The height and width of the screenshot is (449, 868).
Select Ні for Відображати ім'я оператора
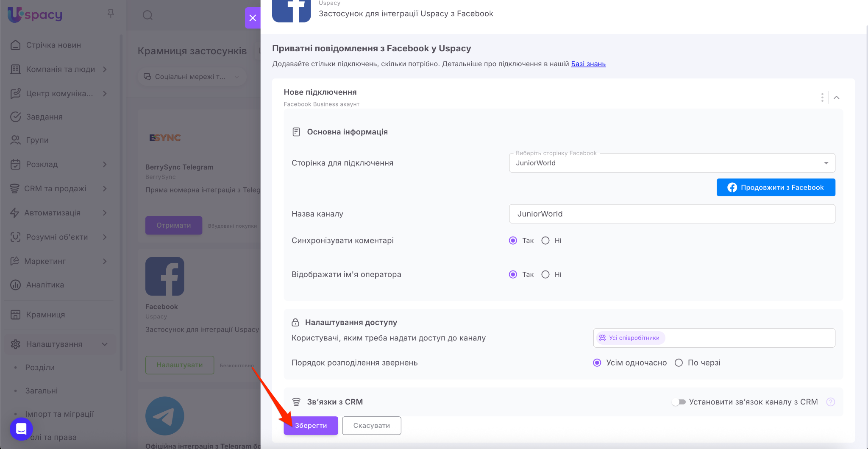(x=545, y=274)
